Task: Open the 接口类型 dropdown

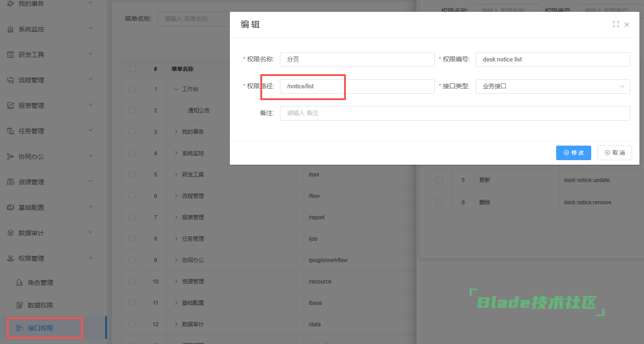Action: pyautogui.click(x=553, y=86)
